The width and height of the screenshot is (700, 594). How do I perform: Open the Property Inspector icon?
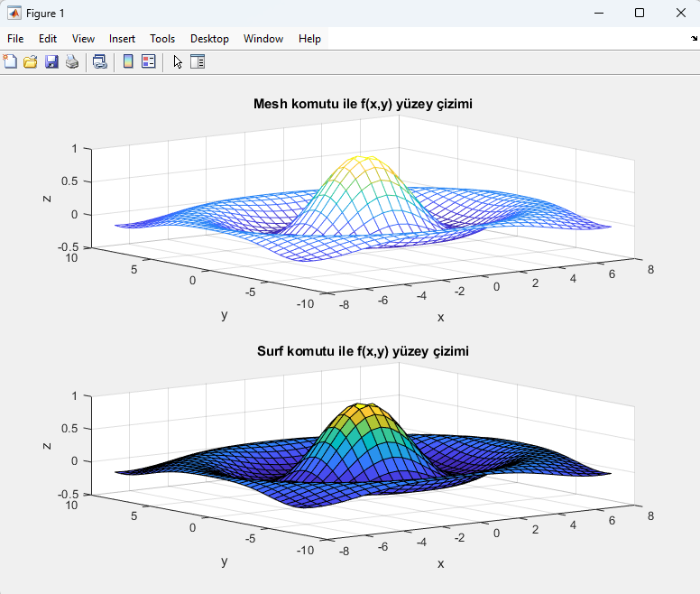tap(198, 61)
